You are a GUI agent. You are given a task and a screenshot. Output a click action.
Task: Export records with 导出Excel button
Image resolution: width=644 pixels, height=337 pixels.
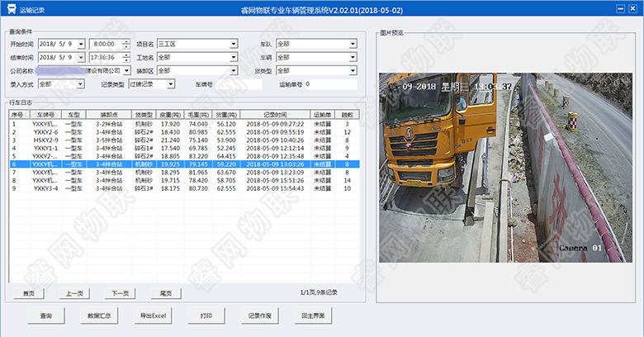153,316
